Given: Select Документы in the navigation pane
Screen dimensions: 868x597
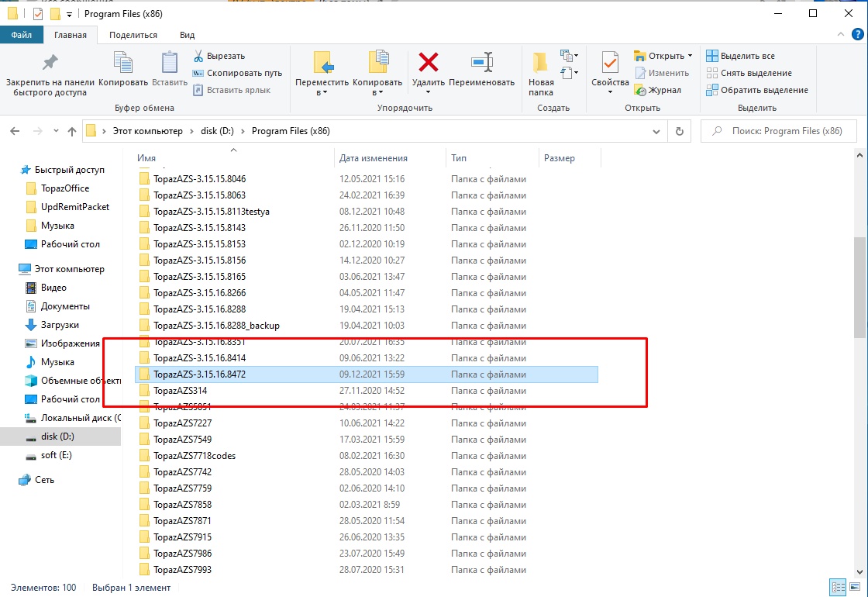Looking at the screenshot, I should point(65,306).
